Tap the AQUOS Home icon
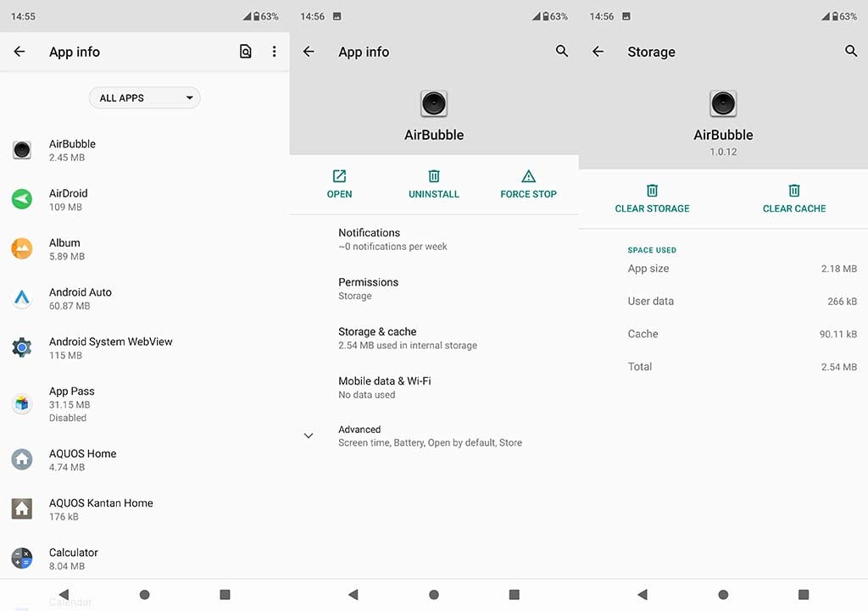Viewport: 868px width, 611px height. click(22, 459)
